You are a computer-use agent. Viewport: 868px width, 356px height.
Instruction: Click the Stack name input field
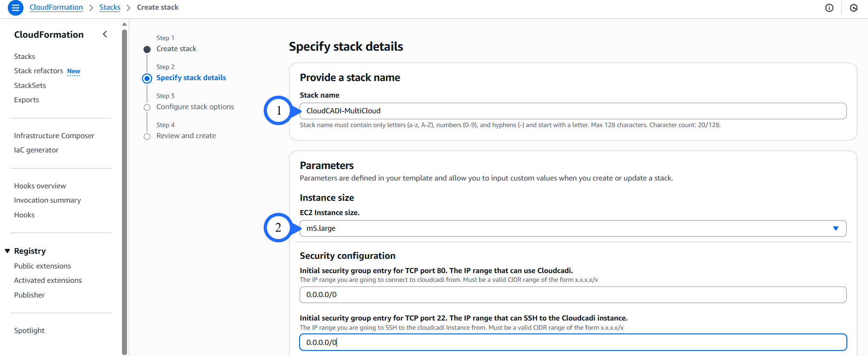point(573,111)
